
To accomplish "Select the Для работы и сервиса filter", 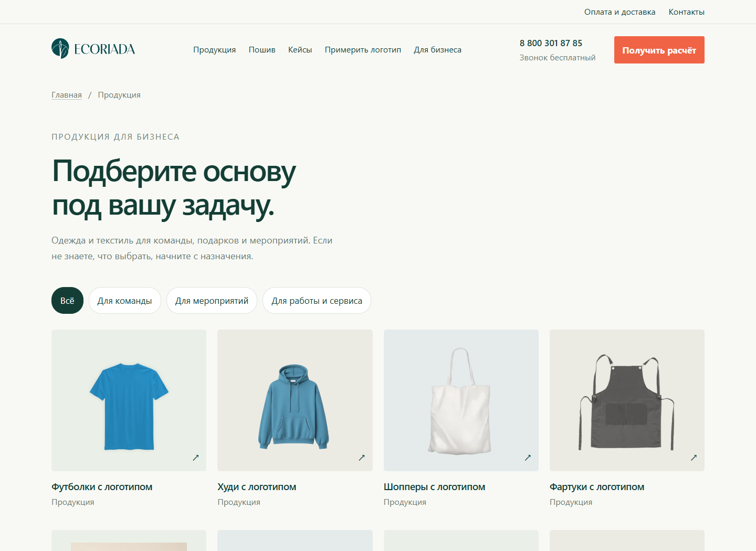I will [x=317, y=301].
